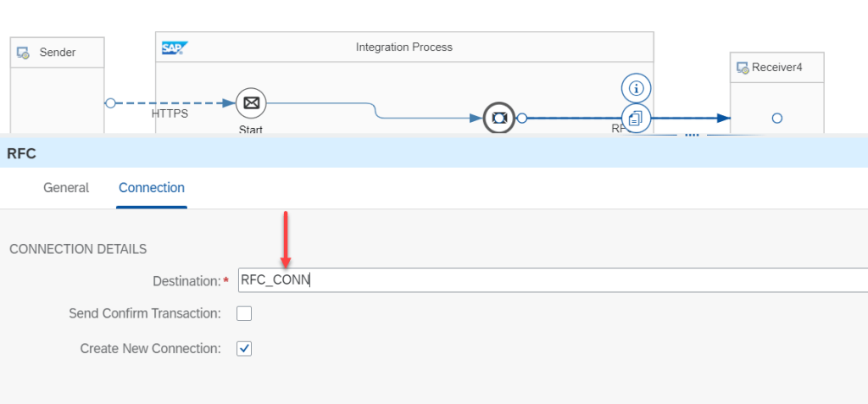Click into the Destination input field
Viewport: 868px width, 404px height.
click(551, 280)
